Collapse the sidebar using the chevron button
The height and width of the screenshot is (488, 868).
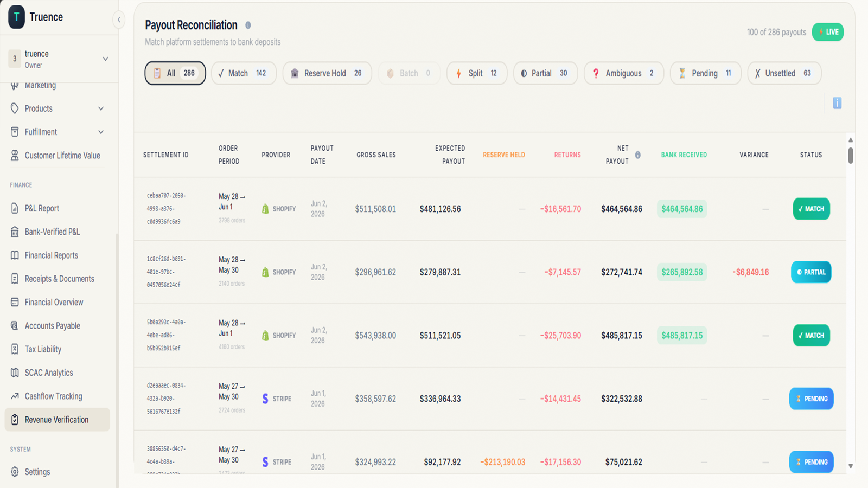pyautogui.click(x=119, y=20)
